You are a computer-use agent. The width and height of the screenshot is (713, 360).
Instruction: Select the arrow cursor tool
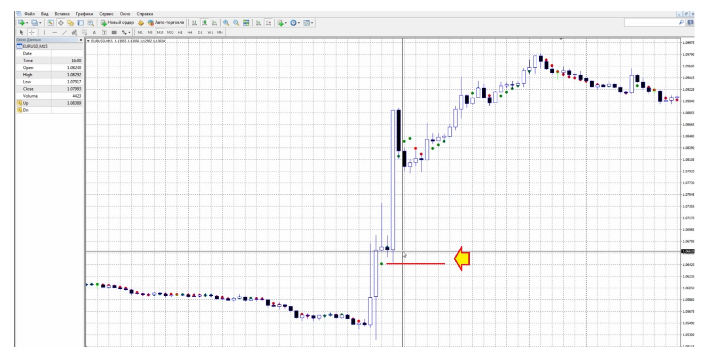point(21,32)
